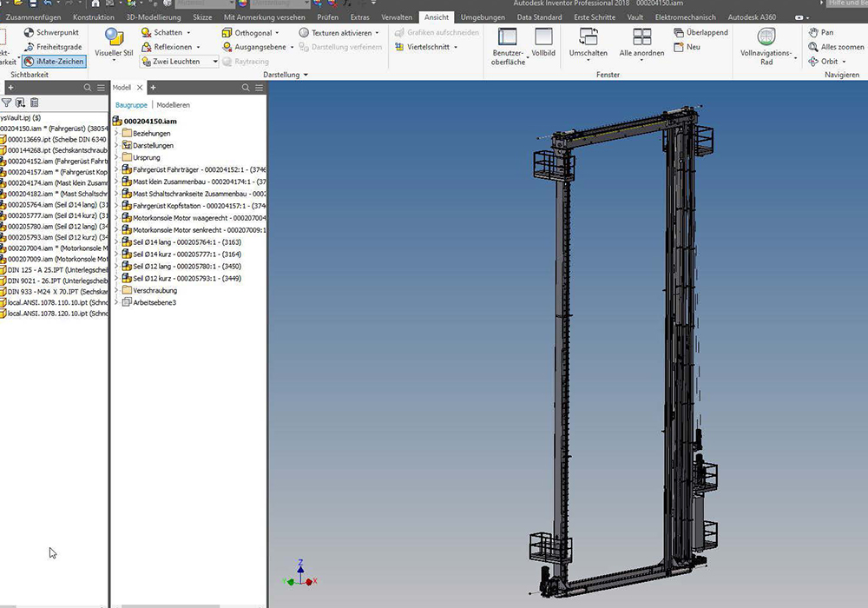Click the Schwerpunkt center-of-gravity icon
The width and height of the screenshot is (868, 608).
pyautogui.click(x=30, y=32)
